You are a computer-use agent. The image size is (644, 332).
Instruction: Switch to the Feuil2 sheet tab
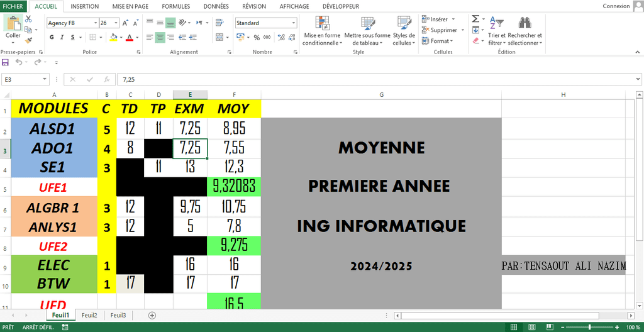pos(89,316)
